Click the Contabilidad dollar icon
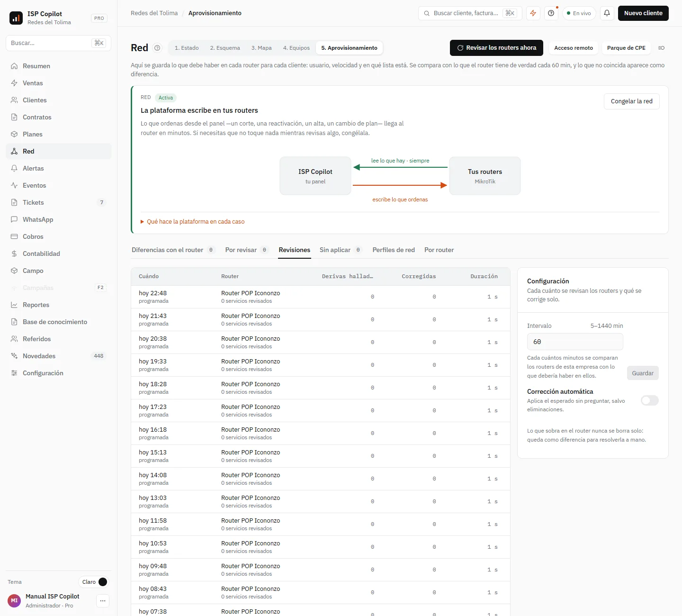 (x=14, y=254)
